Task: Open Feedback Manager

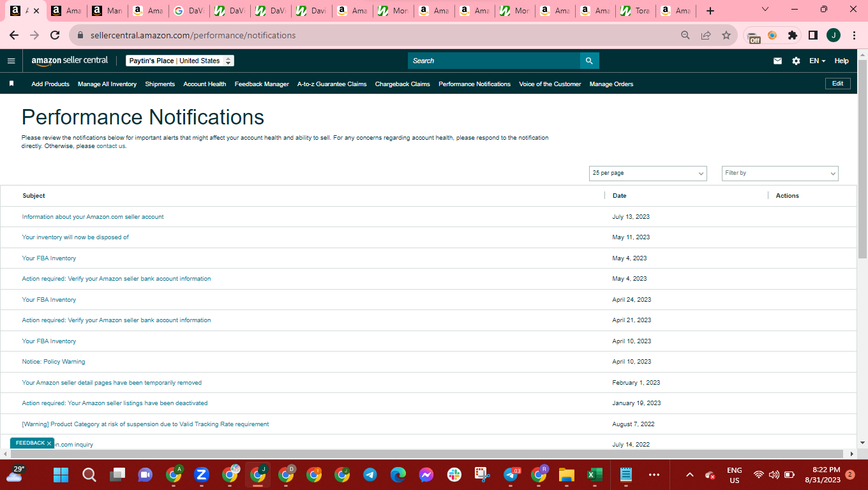Action: (x=262, y=84)
